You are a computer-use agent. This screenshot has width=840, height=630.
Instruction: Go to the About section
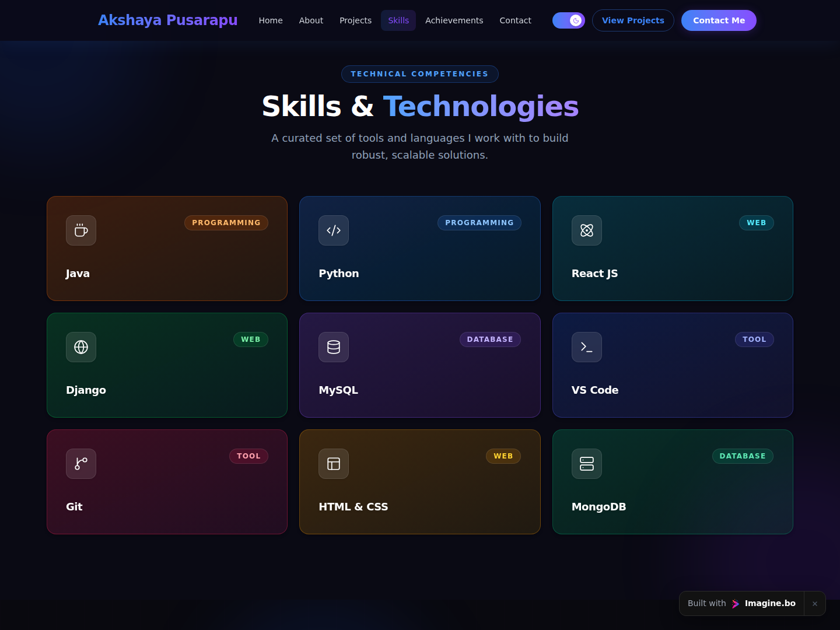311,20
